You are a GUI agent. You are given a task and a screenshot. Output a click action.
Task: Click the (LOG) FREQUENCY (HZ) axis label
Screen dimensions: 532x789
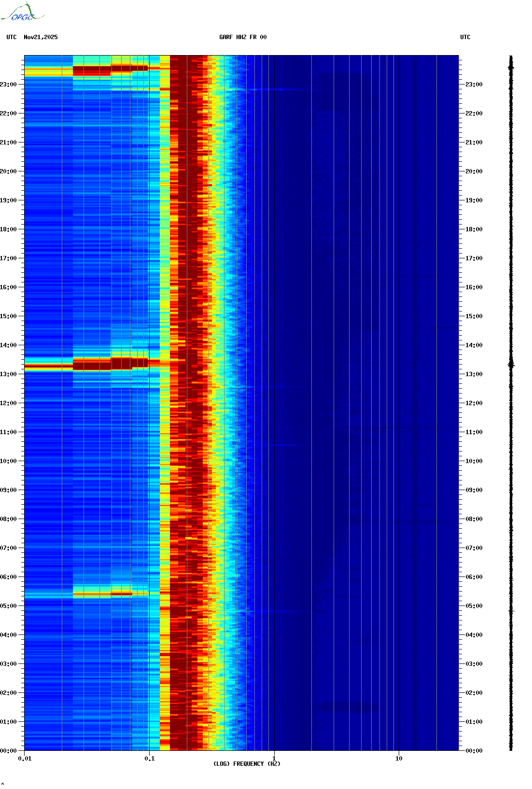pyautogui.click(x=247, y=764)
